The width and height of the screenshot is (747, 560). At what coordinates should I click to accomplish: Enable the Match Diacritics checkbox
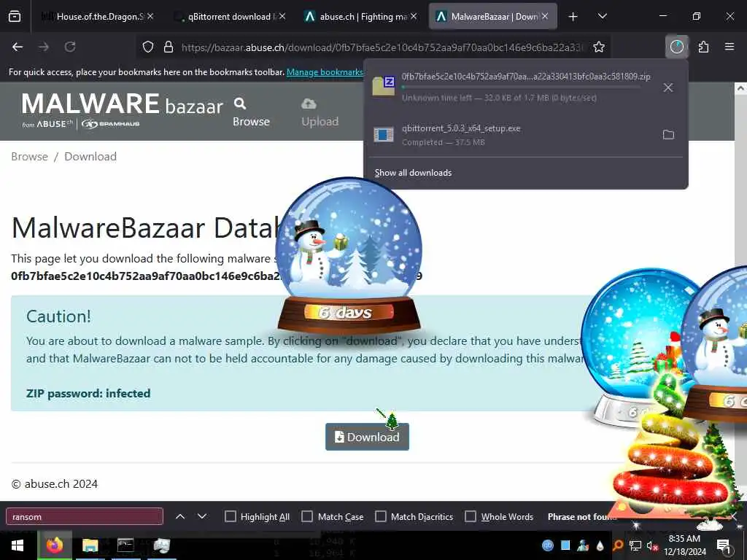click(x=381, y=517)
